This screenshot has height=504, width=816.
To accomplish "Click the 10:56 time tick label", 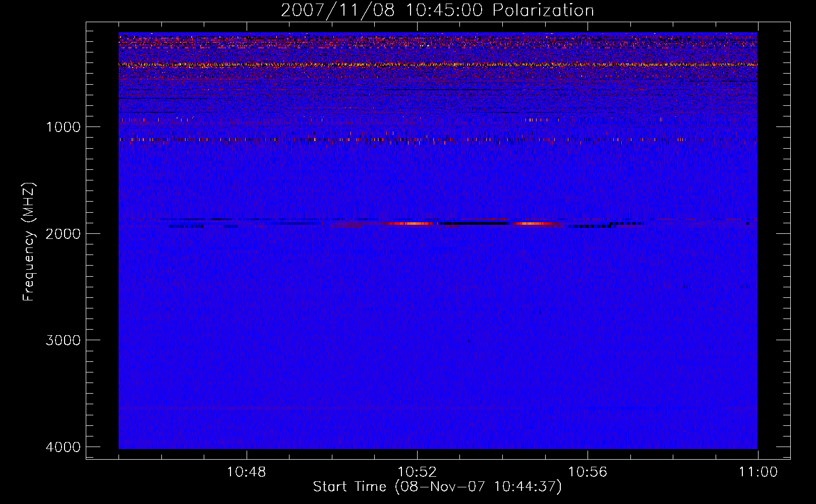I will (x=588, y=472).
